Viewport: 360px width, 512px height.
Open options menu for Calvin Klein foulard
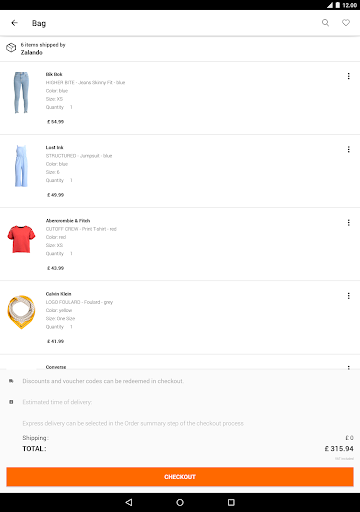[349, 296]
